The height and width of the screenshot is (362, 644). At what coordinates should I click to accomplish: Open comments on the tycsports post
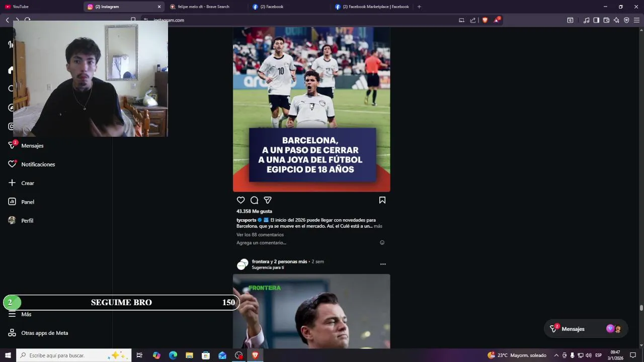(255, 200)
